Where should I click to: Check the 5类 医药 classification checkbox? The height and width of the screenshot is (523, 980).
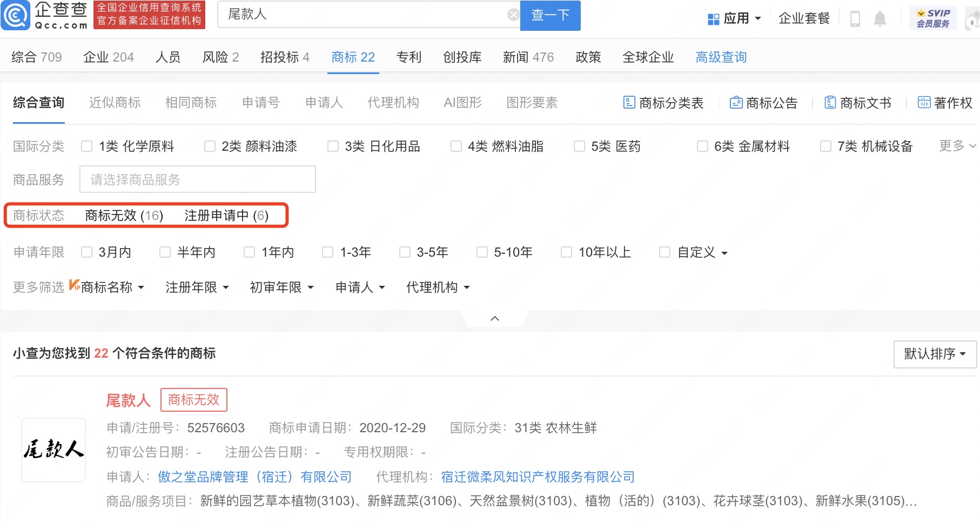point(579,145)
